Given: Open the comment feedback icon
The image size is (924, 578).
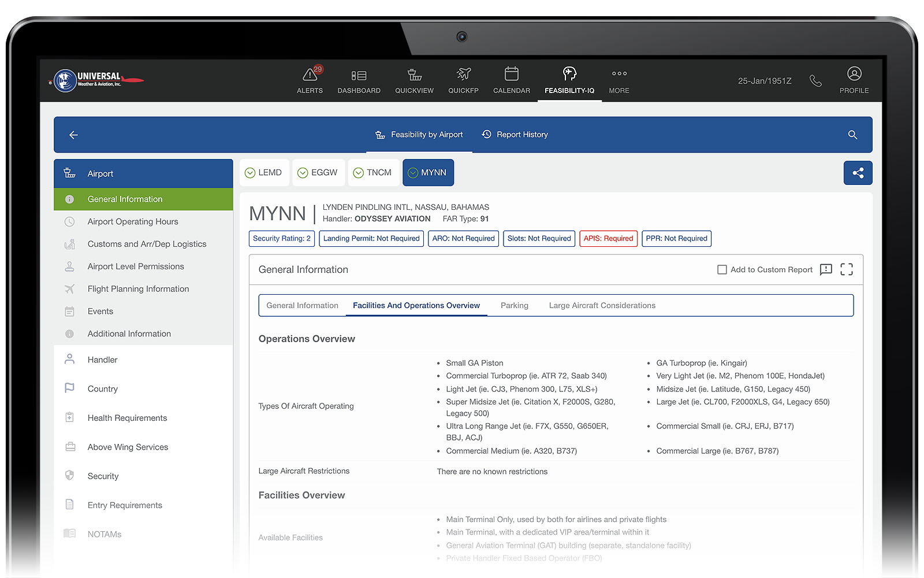Looking at the screenshot, I should pyautogui.click(x=826, y=269).
